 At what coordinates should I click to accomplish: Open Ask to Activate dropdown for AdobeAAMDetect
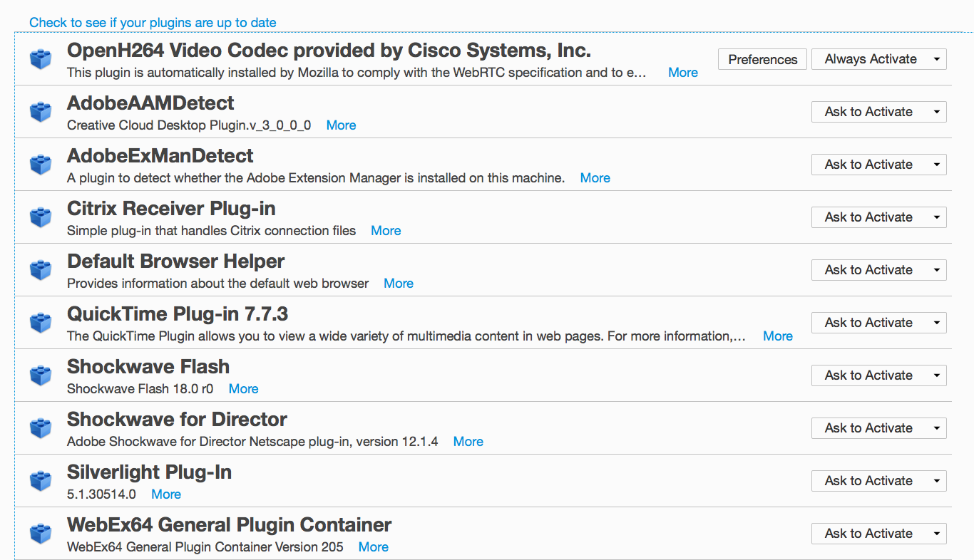point(878,112)
